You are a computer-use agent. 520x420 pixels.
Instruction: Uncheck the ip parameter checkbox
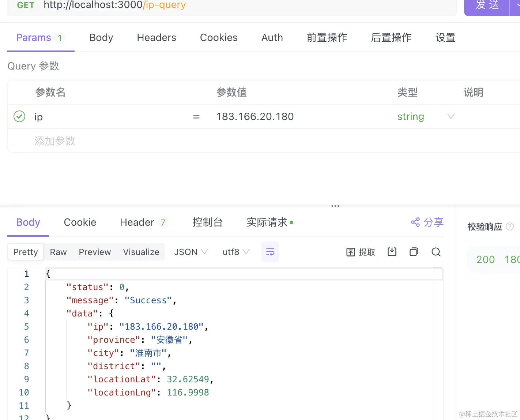tap(19, 116)
